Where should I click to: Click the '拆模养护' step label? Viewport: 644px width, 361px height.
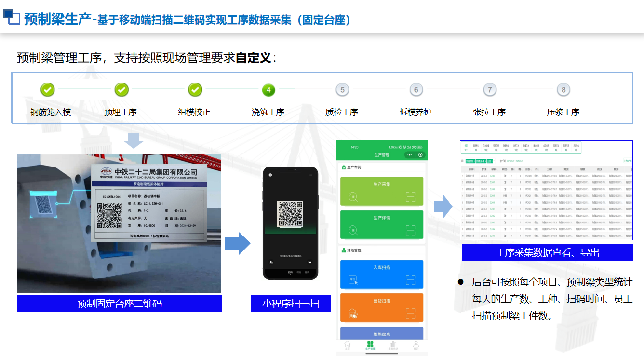coord(416,112)
